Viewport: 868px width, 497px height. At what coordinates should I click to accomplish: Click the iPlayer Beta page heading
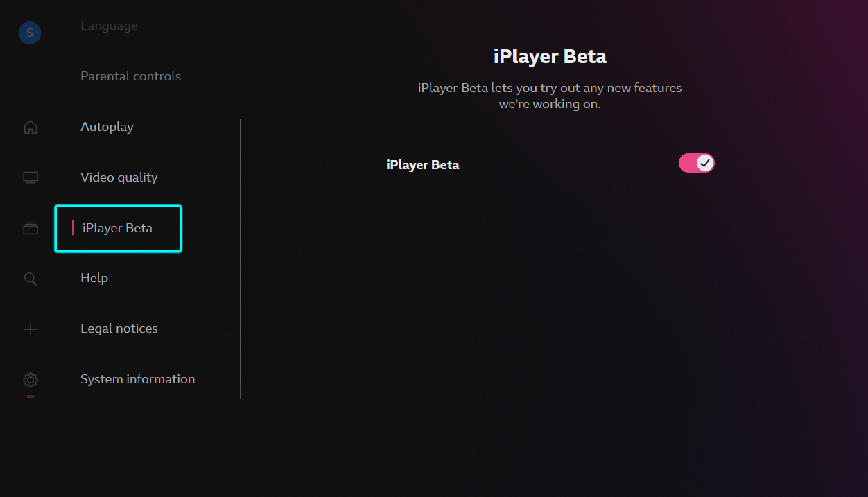549,56
